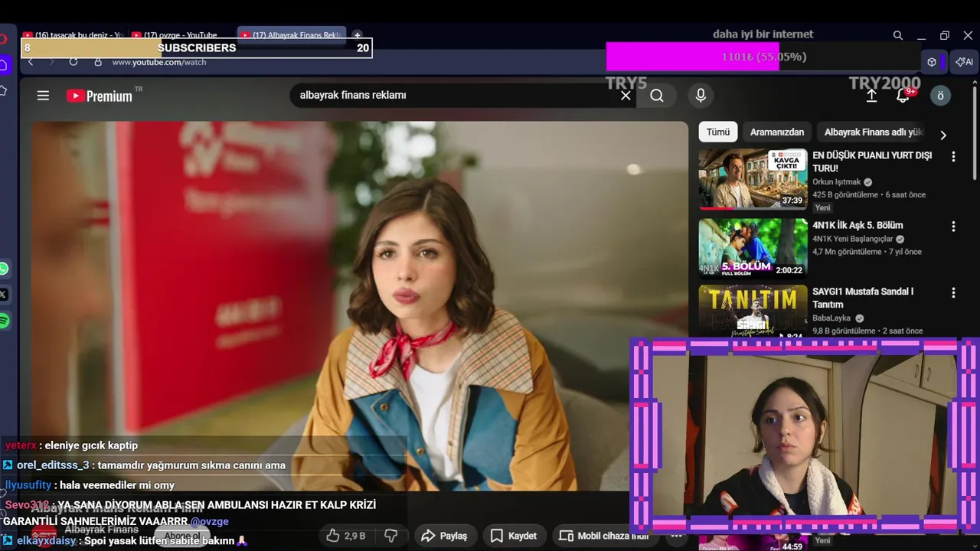Select the Albayrak Finans Reklam browser tab
This screenshot has height=551, width=980.
pos(292,35)
